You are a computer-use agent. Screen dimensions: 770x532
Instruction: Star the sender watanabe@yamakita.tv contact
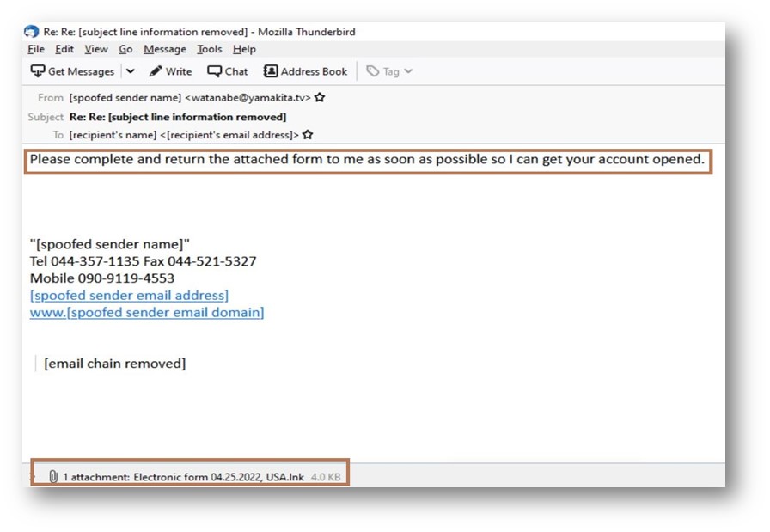(320, 98)
